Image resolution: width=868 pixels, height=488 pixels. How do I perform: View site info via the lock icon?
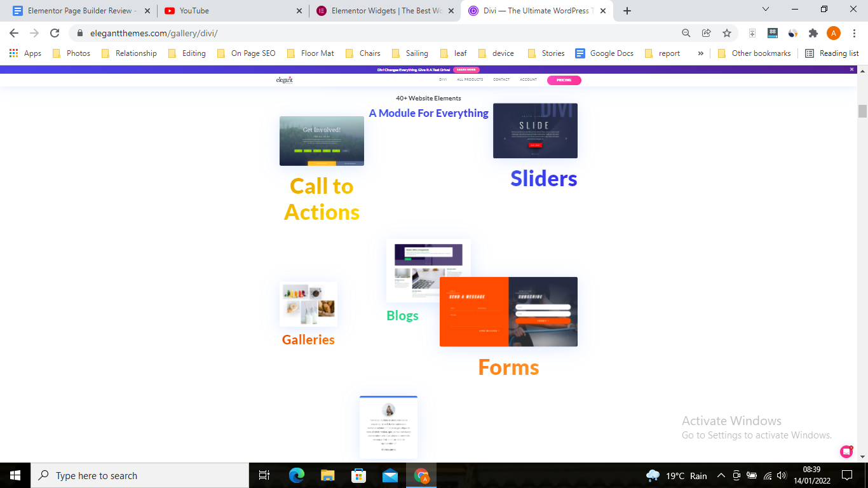point(80,33)
